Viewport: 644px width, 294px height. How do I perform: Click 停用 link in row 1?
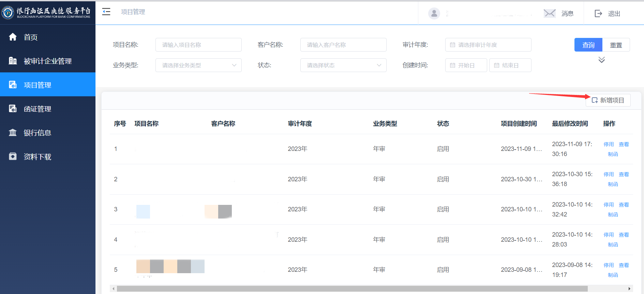coord(609,144)
